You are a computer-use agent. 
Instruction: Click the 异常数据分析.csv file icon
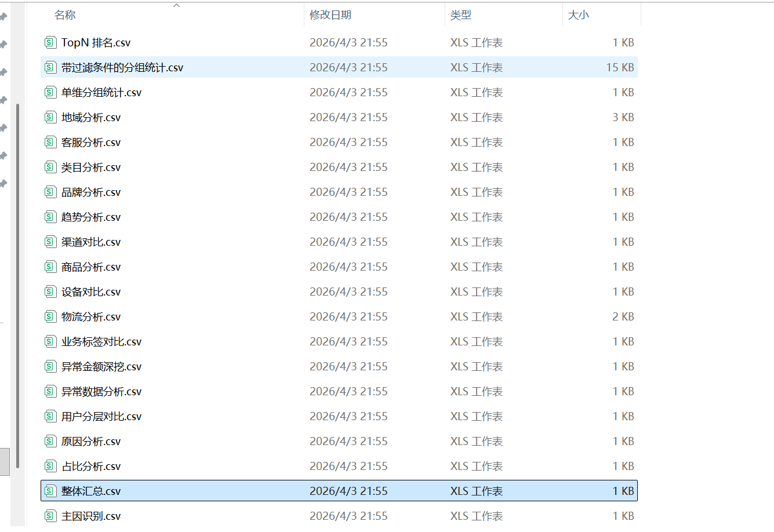[51, 391]
